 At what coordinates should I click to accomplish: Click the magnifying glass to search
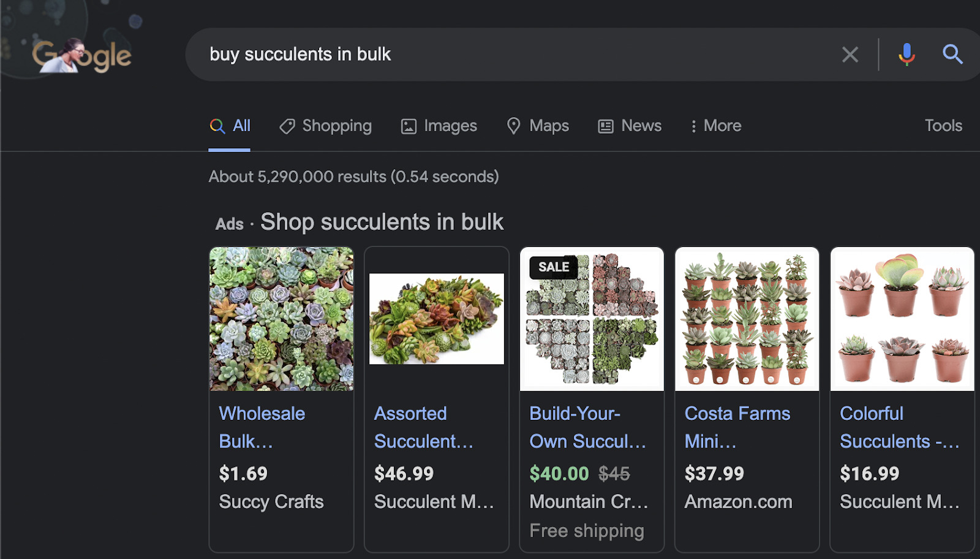point(952,55)
